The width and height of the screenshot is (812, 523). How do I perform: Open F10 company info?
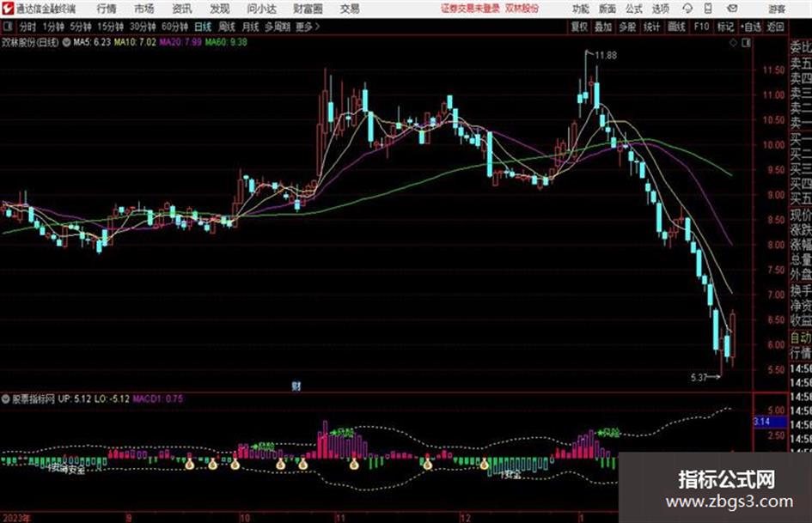click(701, 27)
